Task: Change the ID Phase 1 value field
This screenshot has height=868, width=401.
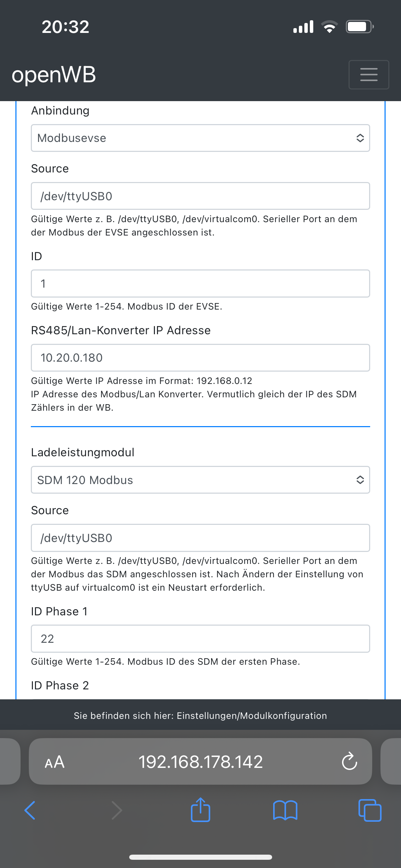Action: coord(200,639)
